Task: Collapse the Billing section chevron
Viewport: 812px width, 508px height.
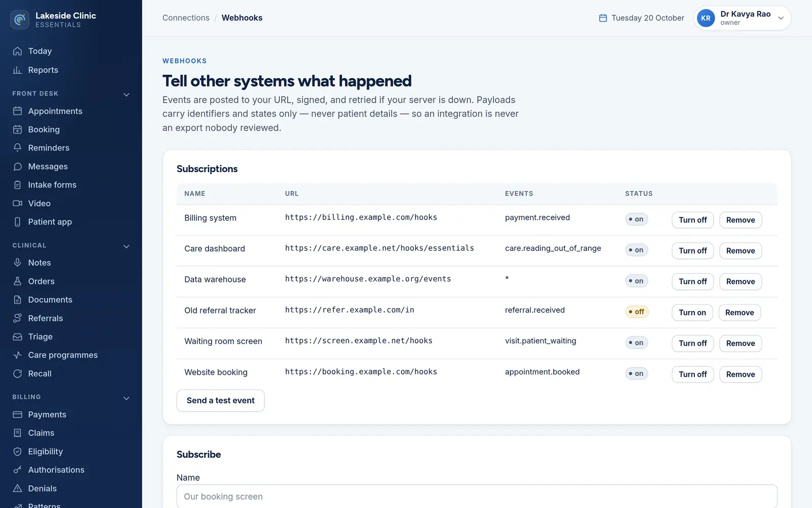Action: [126, 398]
